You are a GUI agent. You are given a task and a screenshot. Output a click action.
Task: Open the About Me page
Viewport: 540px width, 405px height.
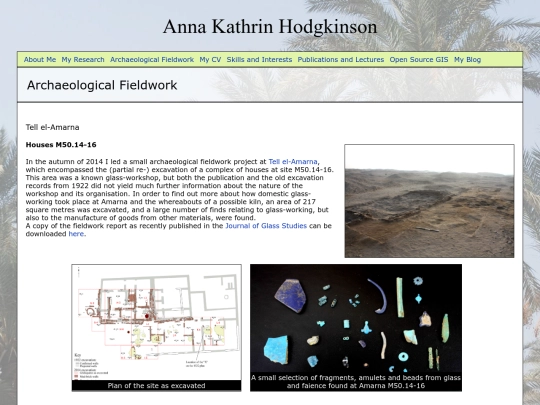click(40, 60)
